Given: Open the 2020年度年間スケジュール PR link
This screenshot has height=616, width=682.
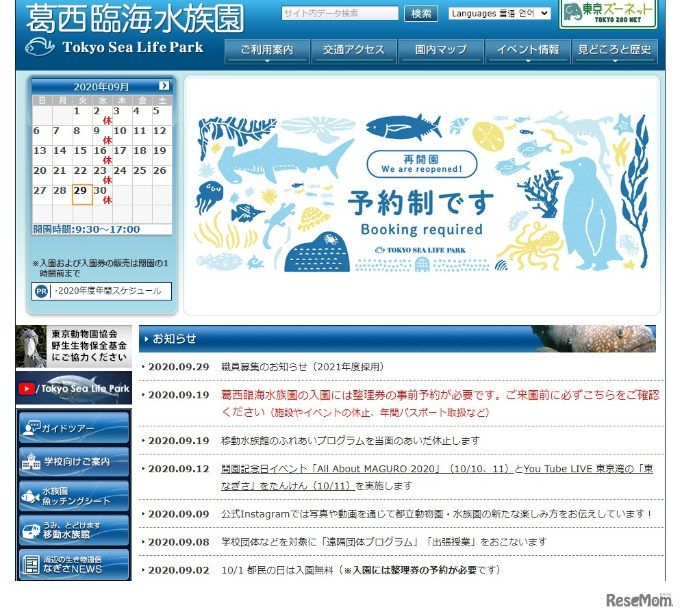Looking at the screenshot, I should click(106, 291).
